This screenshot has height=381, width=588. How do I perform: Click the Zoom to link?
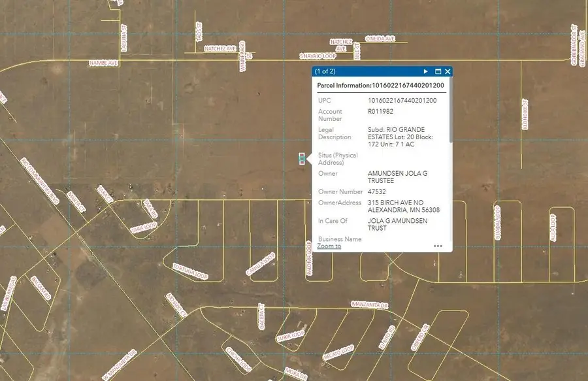click(x=329, y=246)
